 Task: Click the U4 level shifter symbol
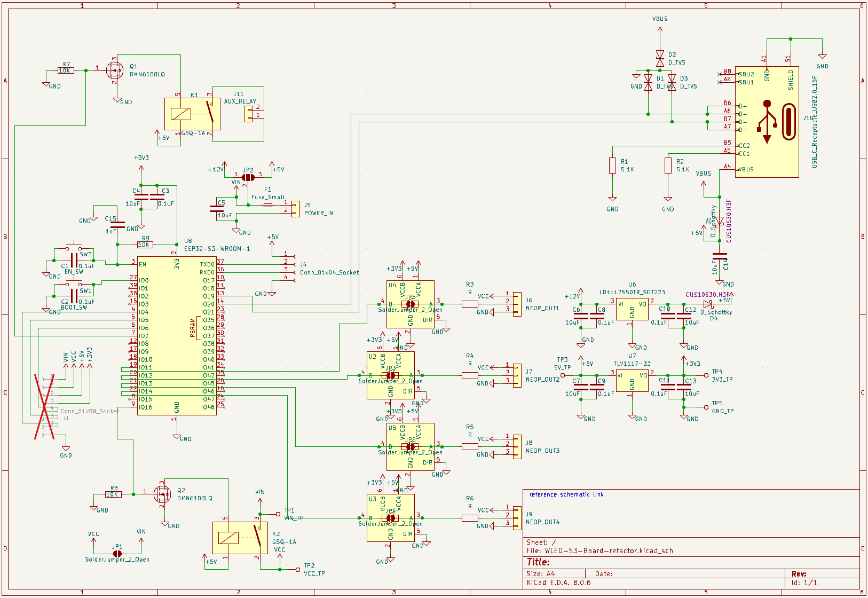coord(411,304)
